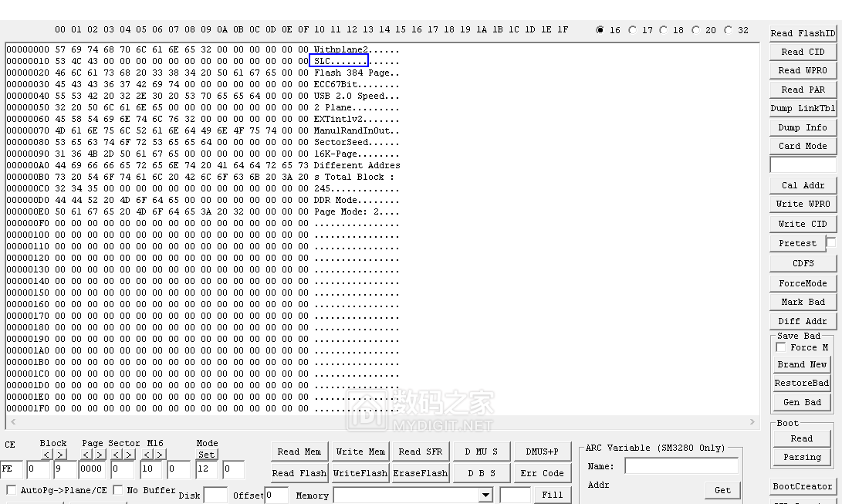Check the Force M option

(x=781, y=347)
